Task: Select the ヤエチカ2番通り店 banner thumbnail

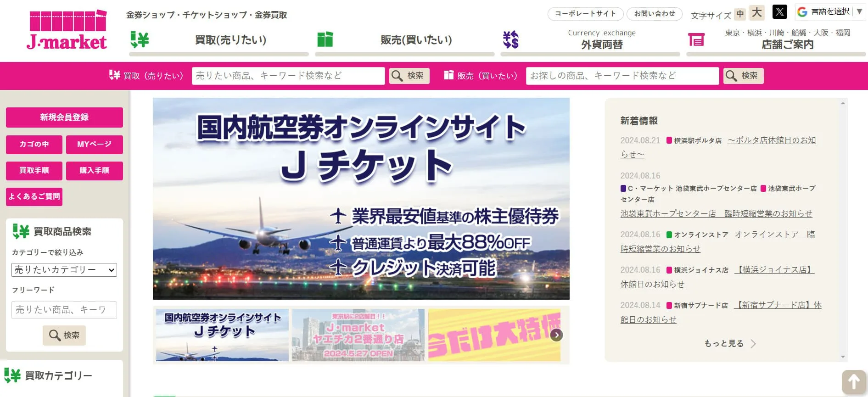Action: click(x=358, y=335)
